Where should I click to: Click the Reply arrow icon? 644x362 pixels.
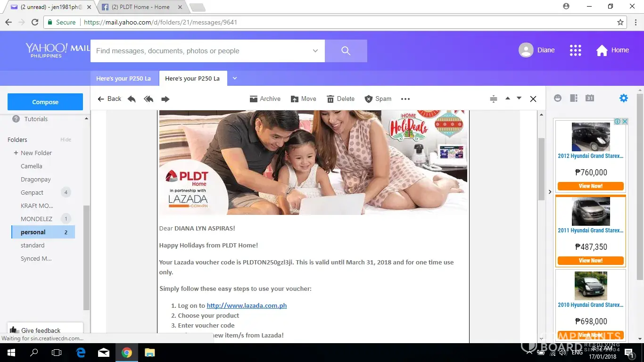coord(132,99)
